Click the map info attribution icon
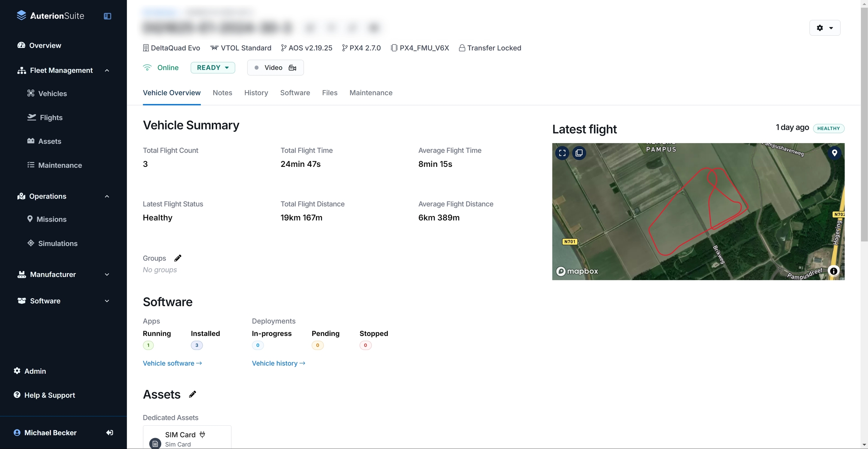This screenshot has width=868, height=449. (x=834, y=271)
